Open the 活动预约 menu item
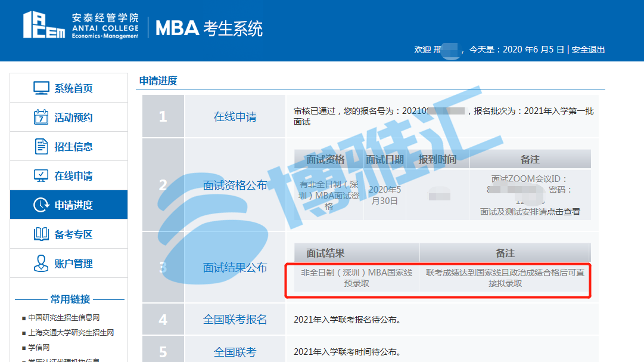Screen dimensions: 644x362 point(69,117)
